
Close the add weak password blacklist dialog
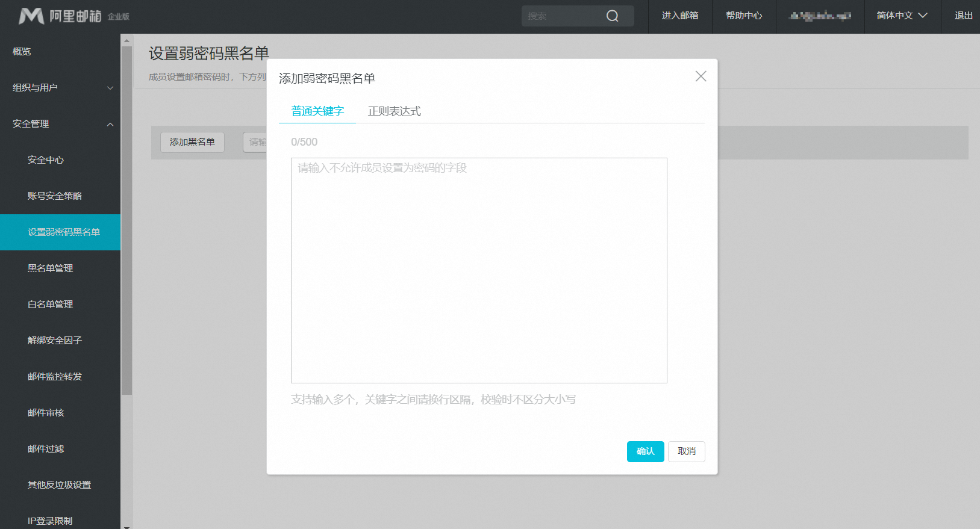click(x=701, y=76)
